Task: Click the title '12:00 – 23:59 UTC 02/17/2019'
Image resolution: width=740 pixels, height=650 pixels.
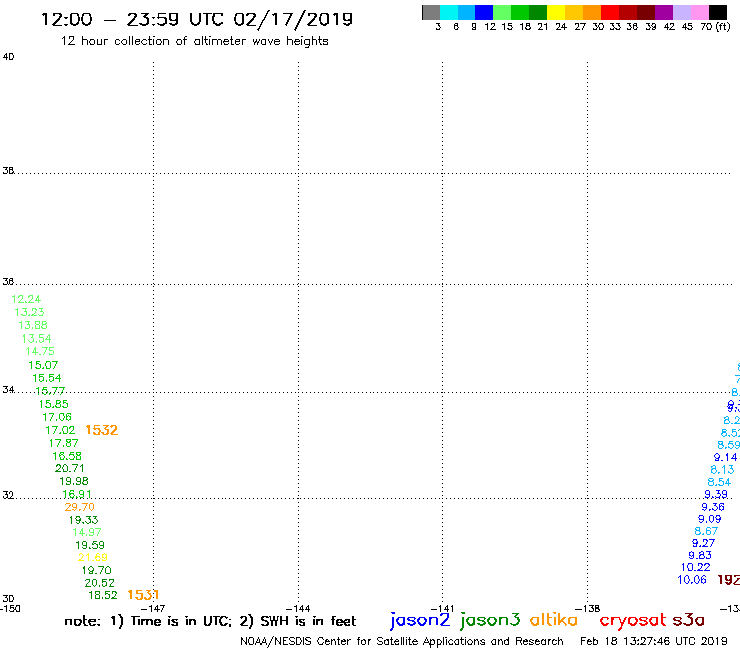Action: pyautogui.click(x=197, y=20)
